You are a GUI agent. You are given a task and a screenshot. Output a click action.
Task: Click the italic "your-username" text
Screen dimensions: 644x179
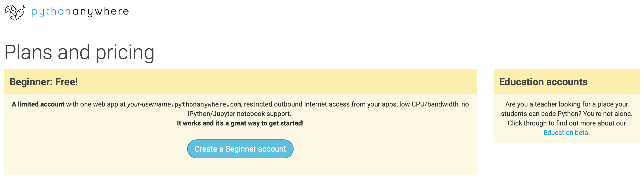(x=149, y=104)
